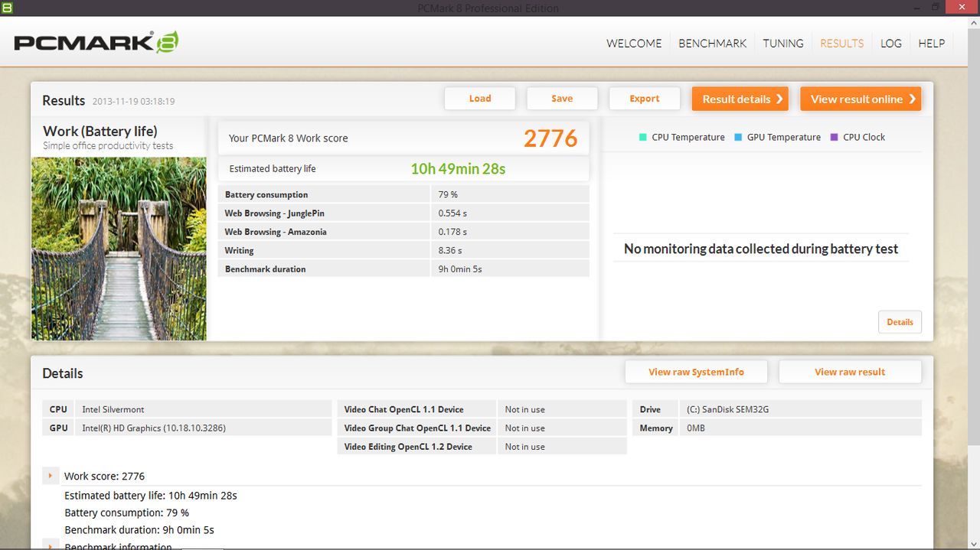
Task: Click the PCMark 8 logo
Action: pos(96,42)
